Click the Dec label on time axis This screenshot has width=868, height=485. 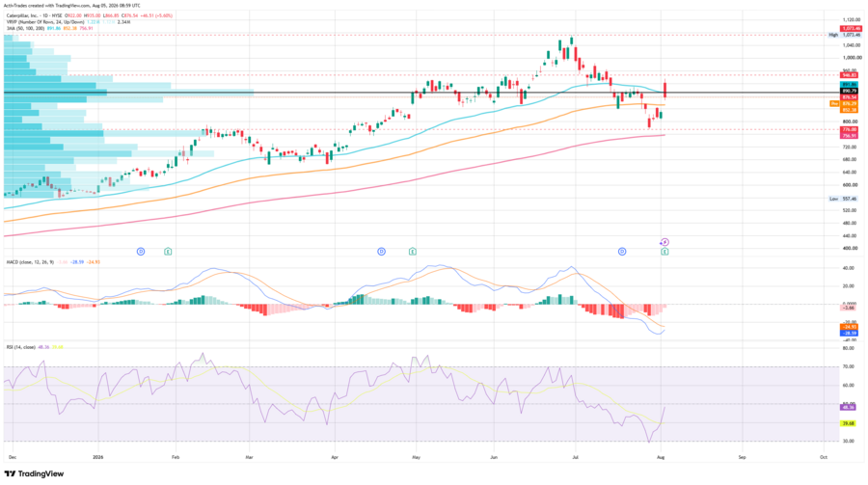click(x=13, y=457)
